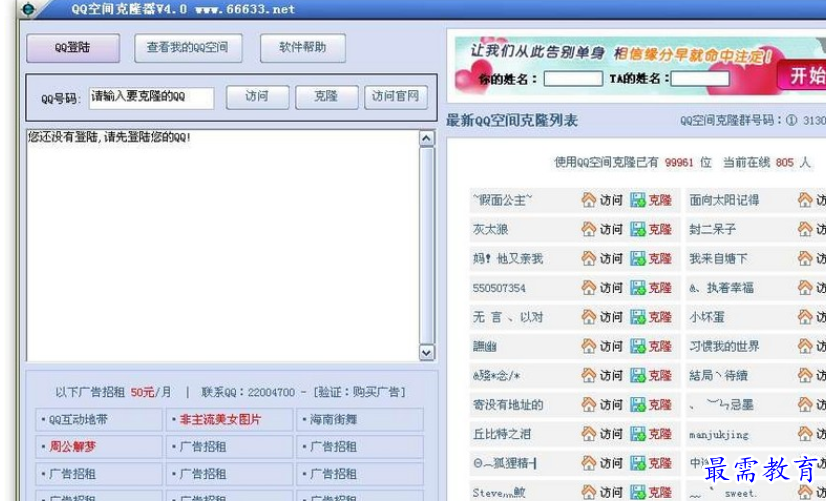Click house icon next to 习惯我的世界
Image resolution: width=826 pixels, height=501 pixels.
[x=805, y=346]
